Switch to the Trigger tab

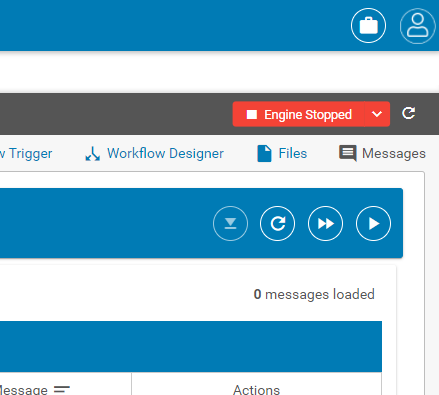tap(26, 153)
